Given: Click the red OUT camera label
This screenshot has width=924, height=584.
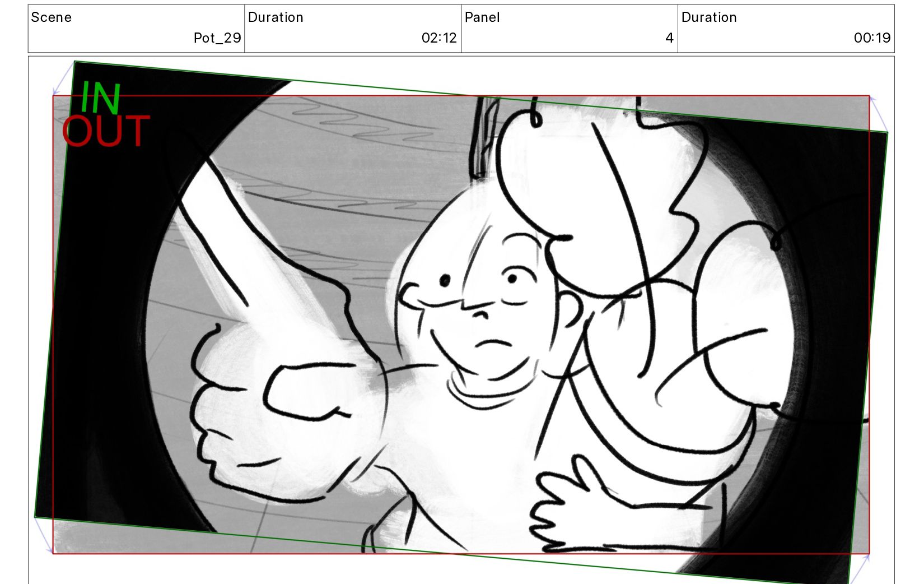Looking at the screenshot, I should [106, 131].
